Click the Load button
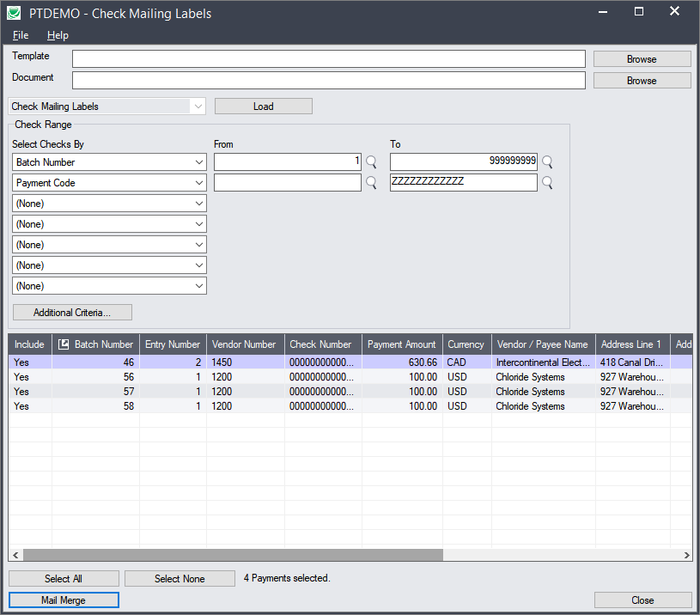The width and height of the screenshot is (700, 615). (x=264, y=107)
